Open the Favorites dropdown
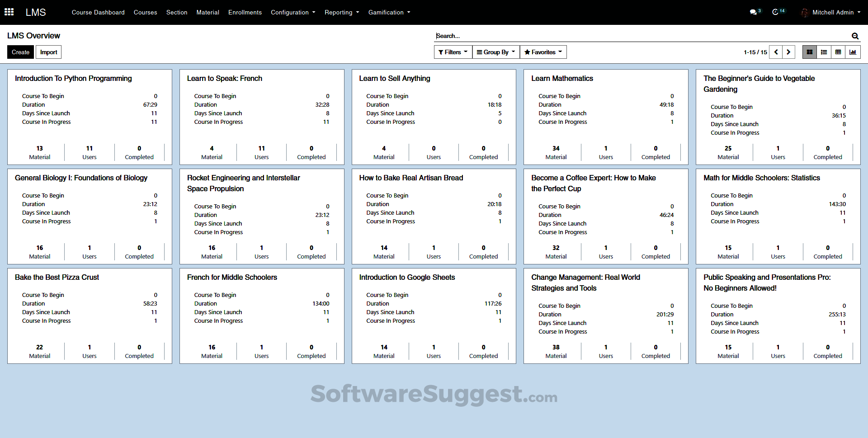868x438 pixels. tap(542, 52)
